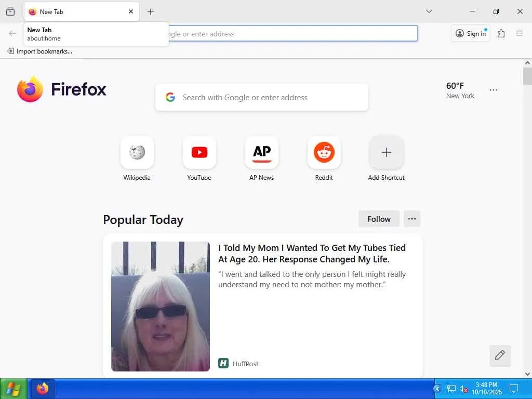Open Popular Today section ellipsis menu
This screenshot has width=532, height=399.
point(412,219)
